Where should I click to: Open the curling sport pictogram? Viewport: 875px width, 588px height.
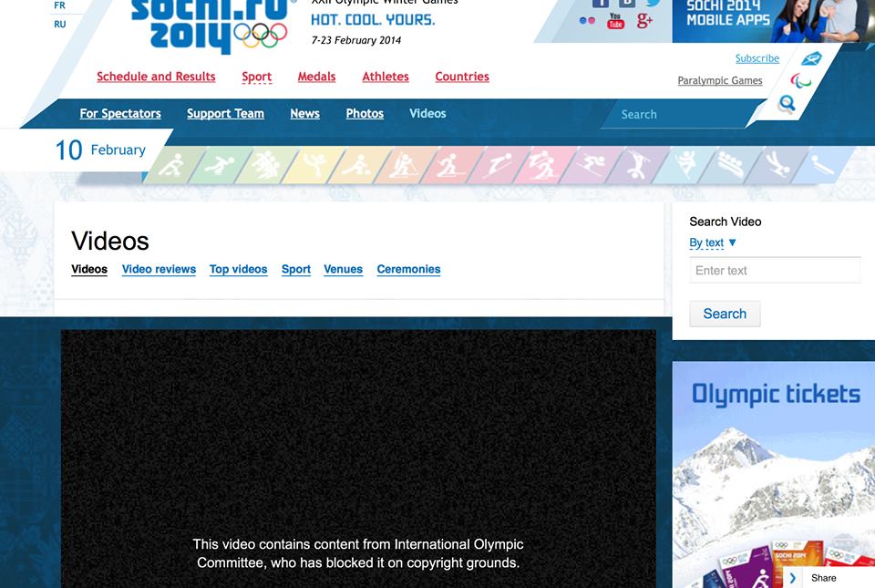358,165
